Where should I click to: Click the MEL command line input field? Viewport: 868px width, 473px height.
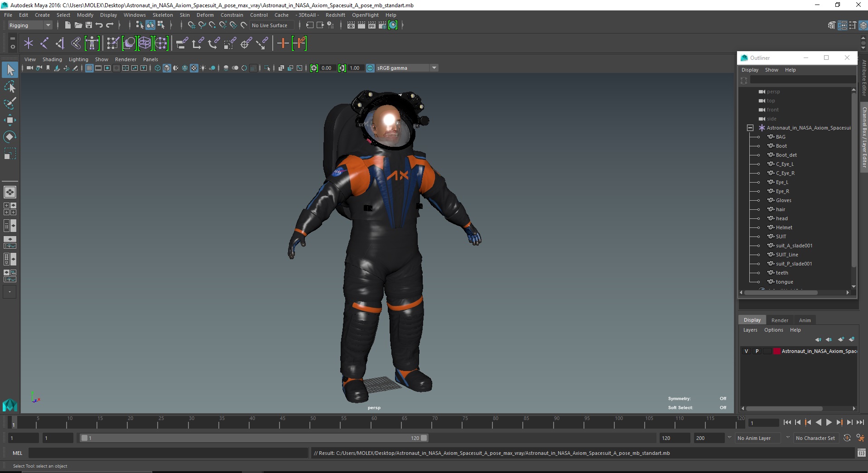tap(168, 453)
